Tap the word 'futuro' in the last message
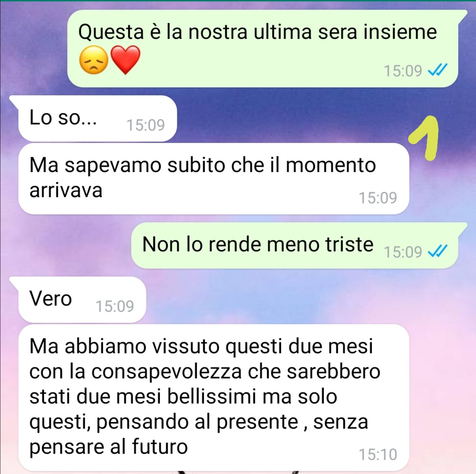Screen dimensions: 476x474 tap(160, 446)
